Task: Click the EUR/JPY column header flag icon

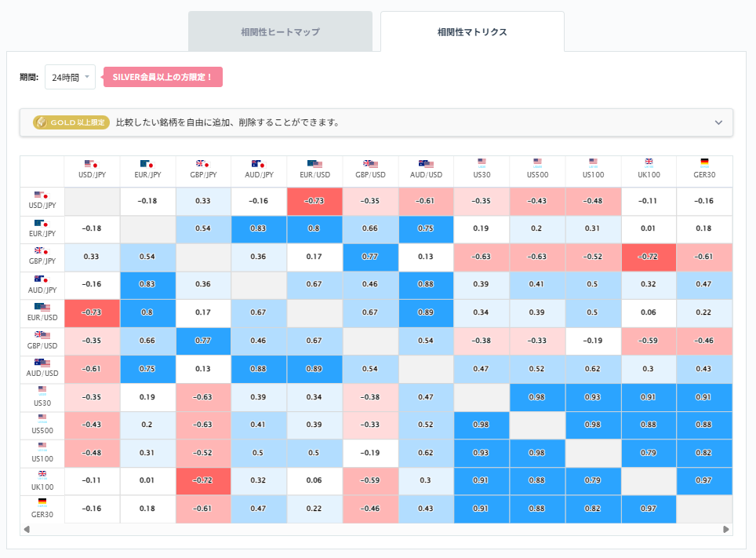Action: tap(147, 165)
